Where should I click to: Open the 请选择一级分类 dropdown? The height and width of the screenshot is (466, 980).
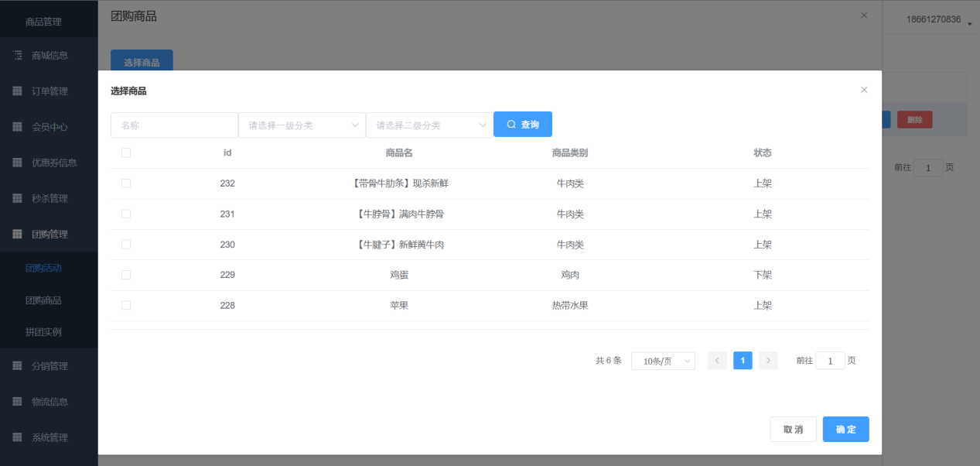coord(302,125)
